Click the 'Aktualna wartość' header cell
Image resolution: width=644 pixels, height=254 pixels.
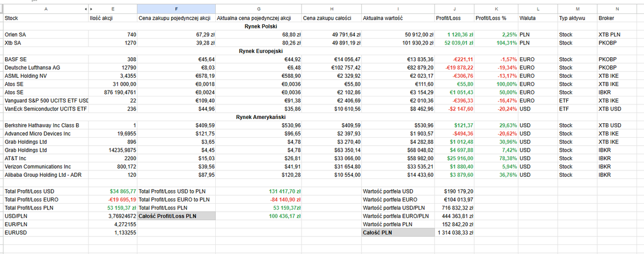click(398, 18)
